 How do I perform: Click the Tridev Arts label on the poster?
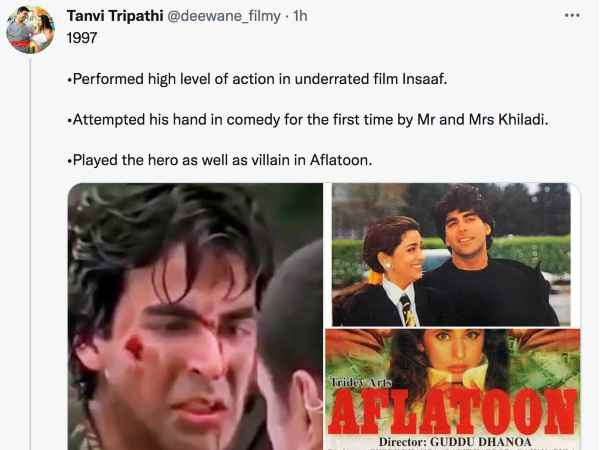[360, 382]
